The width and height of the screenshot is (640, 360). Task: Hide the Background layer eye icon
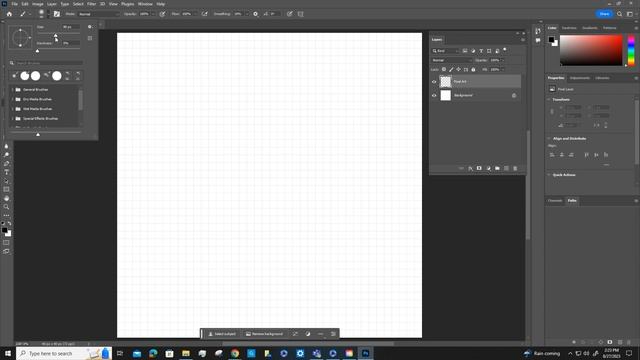pos(434,96)
